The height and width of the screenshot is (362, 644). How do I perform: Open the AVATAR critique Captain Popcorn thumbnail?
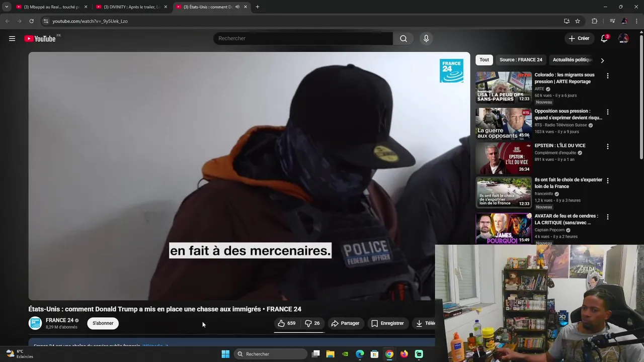point(504,228)
